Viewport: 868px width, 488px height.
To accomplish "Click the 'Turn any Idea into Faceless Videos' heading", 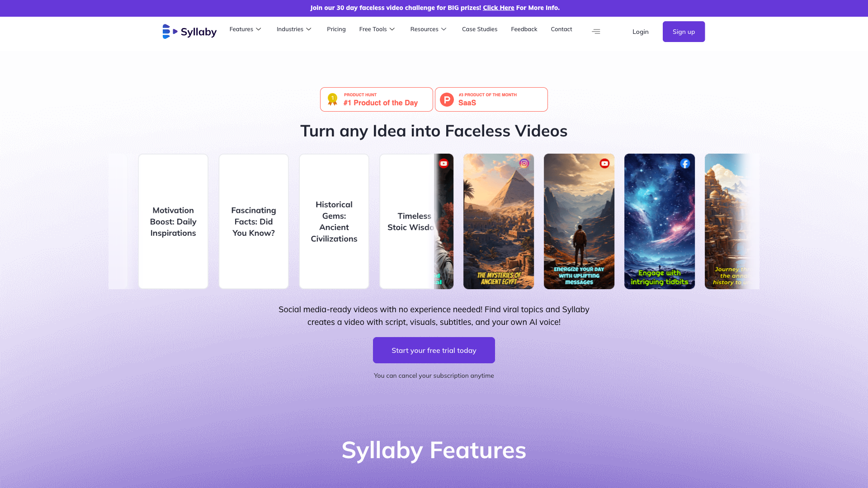I will coord(434,131).
